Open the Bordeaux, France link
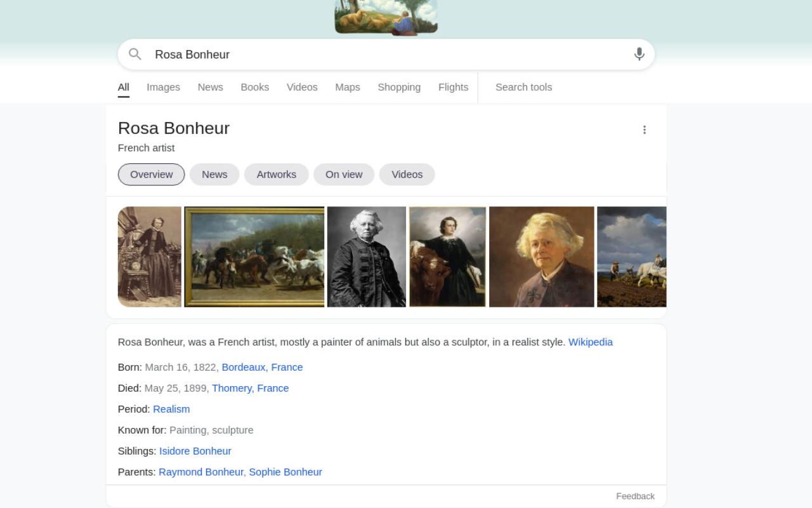The image size is (812, 508). [262, 367]
